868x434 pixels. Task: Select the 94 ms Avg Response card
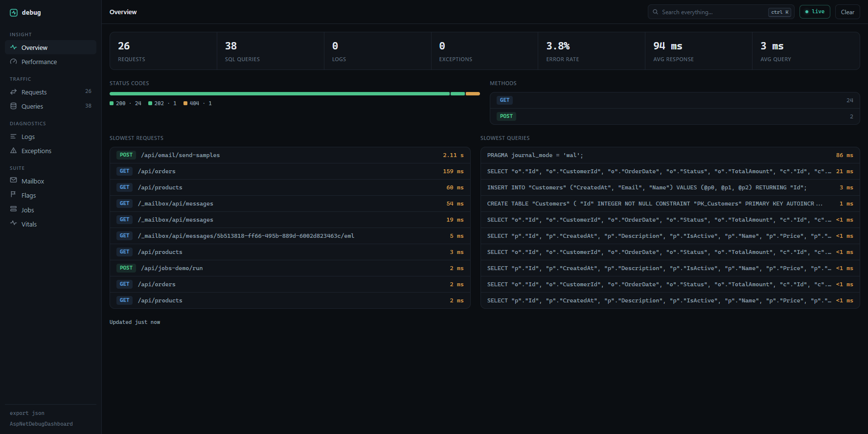coord(699,51)
